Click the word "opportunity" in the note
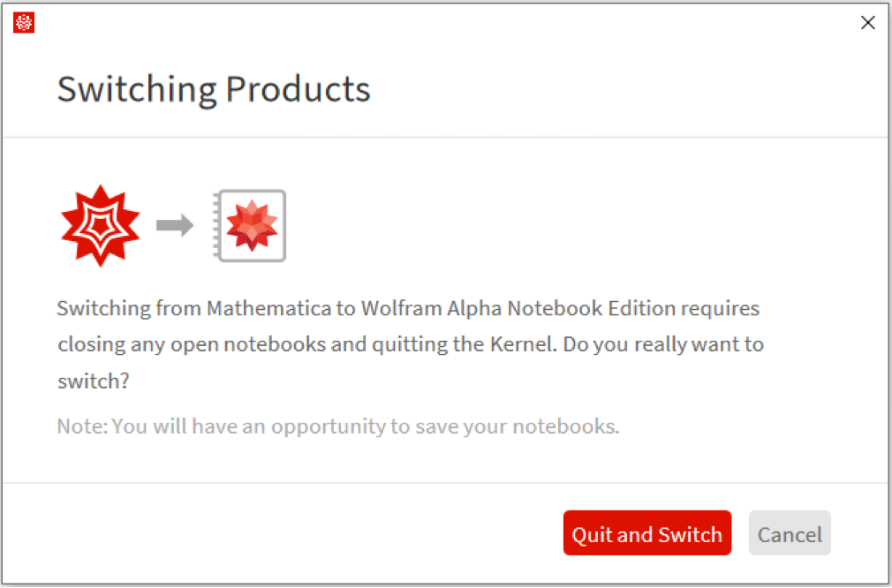The width and height of the screenshot is (892, 588). [329, 426]
